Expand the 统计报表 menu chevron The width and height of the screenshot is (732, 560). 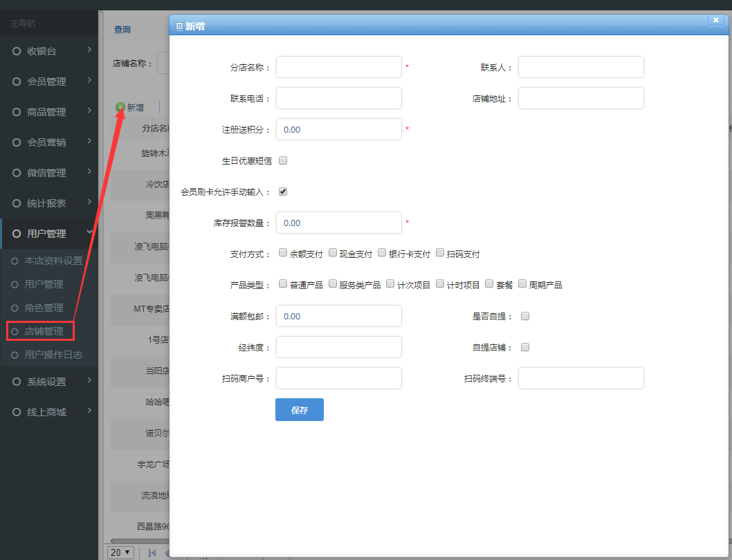pos(89,201)
